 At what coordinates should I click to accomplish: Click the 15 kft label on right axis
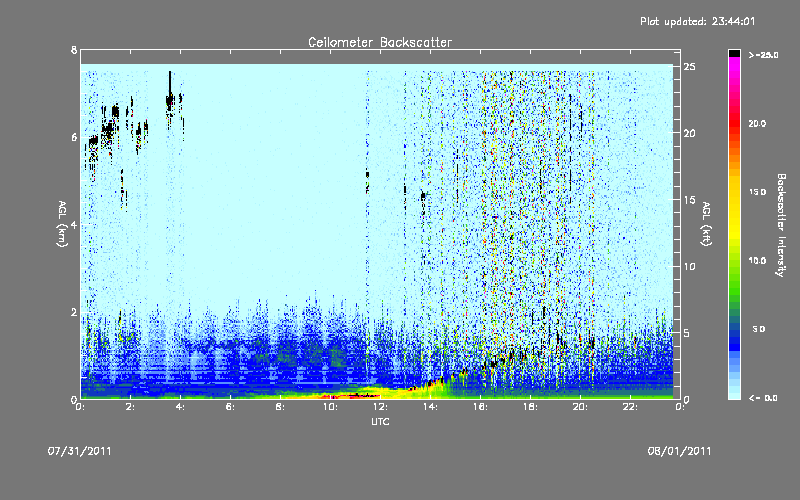click(x=689, y=200)
